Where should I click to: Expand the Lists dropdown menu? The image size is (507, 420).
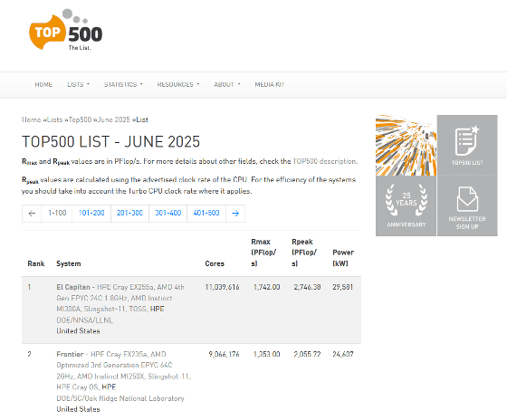click(78, 85)
